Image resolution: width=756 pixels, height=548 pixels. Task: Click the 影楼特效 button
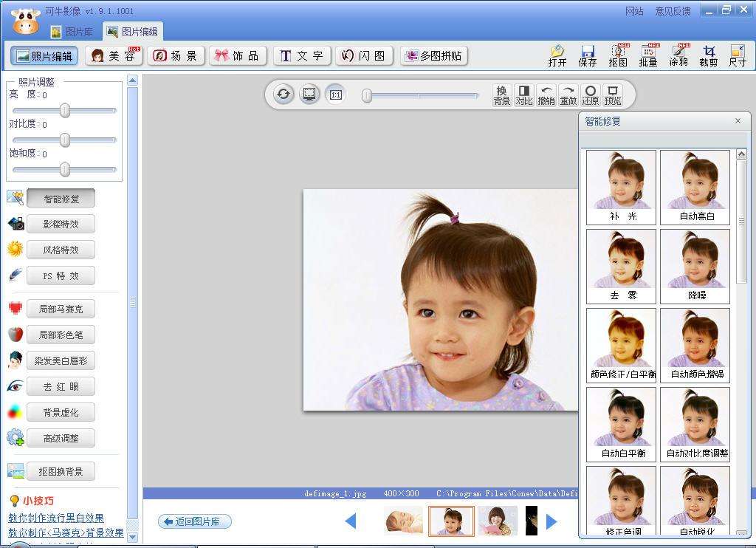click(61, 224)
